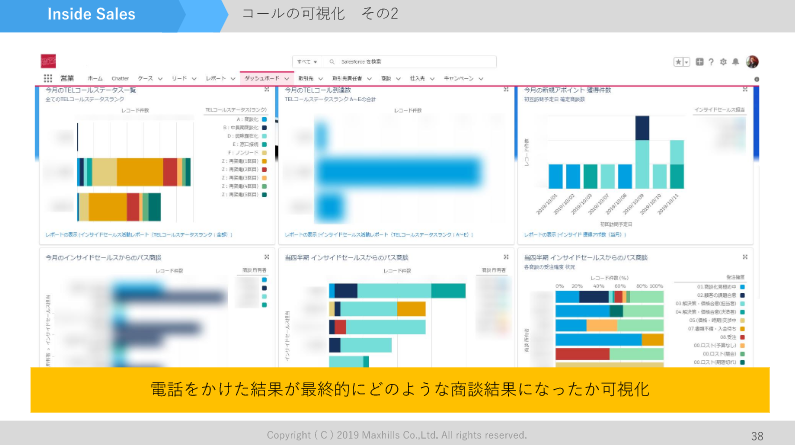Expand the 今月のTELコールステータス一覧 chart
This screenshot has height=445, width=795.
coord(268,91)
